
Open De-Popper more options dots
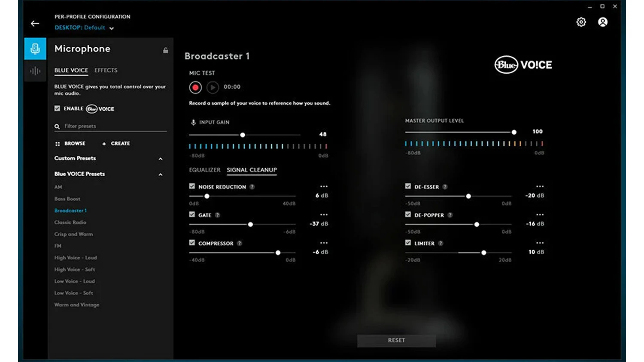(x=540, y=214)
